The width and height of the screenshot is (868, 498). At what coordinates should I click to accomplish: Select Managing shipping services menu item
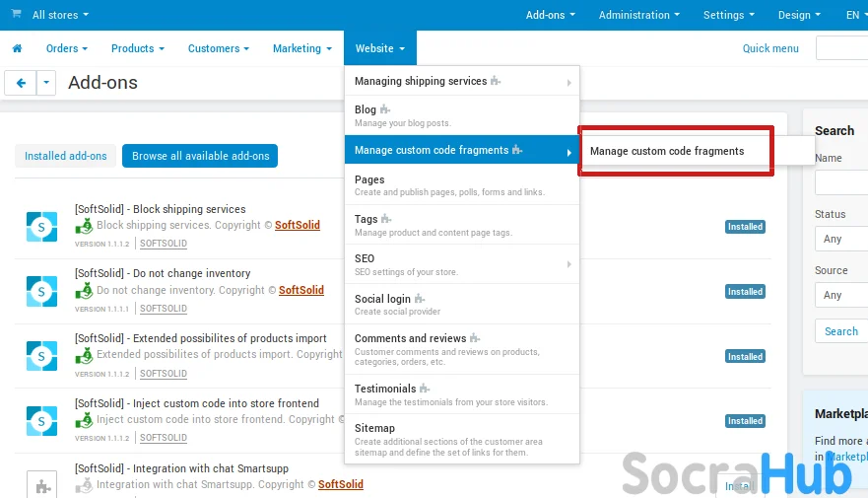(x=462, y=82)
